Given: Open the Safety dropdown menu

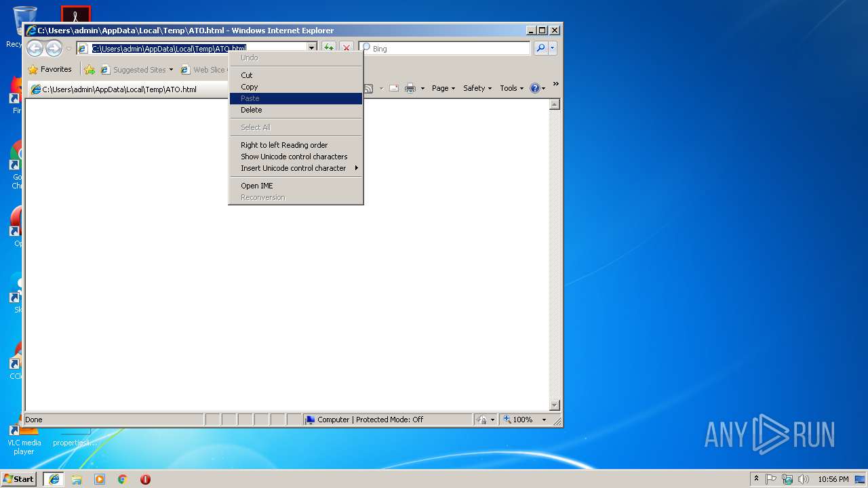Looking at the screenshot, I should click(477, 88).
